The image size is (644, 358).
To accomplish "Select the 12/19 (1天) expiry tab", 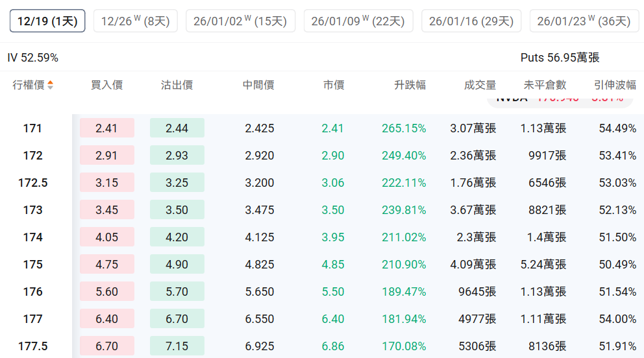I will (x=47, y=21).
